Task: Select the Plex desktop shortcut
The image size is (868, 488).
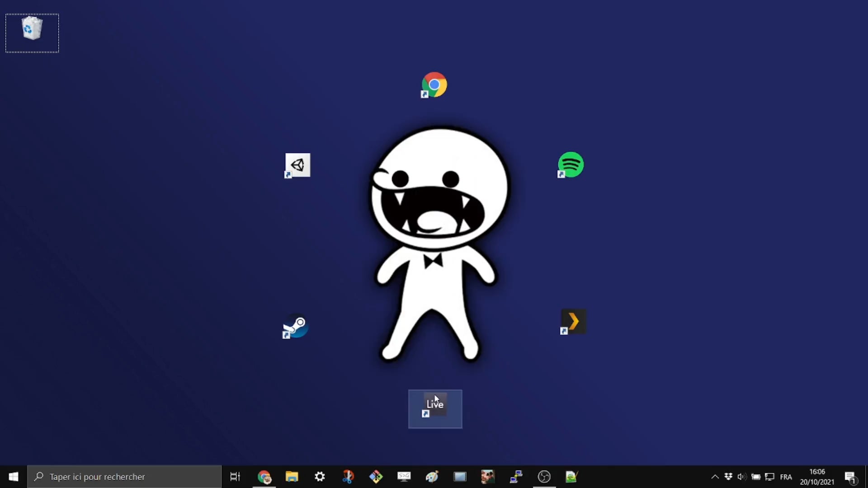Action: (573, 322)
